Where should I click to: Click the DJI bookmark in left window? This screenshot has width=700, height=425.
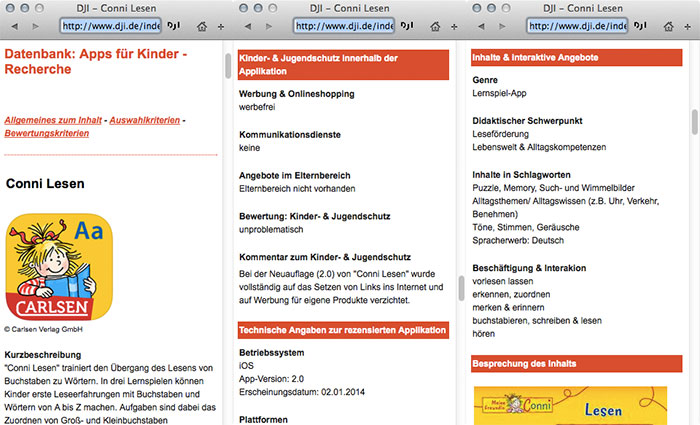point(174,25)
